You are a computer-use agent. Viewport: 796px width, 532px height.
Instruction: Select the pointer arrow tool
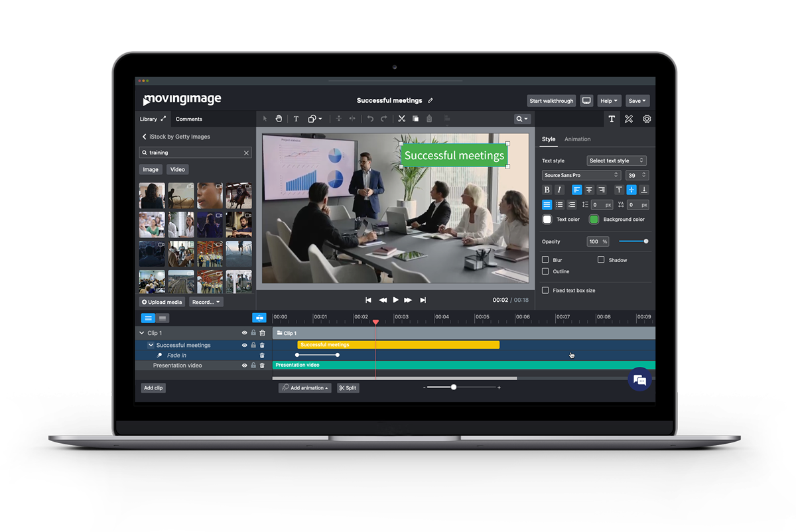click(x=265, y=119)
